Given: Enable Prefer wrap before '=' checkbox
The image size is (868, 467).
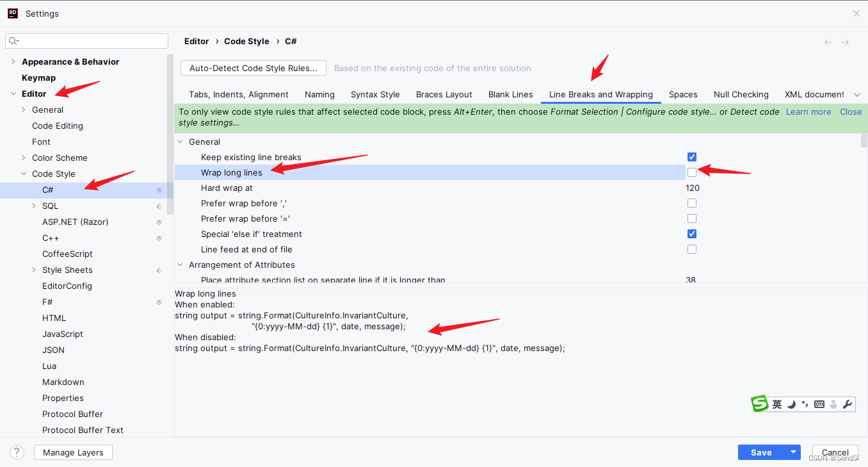Looking at the screenshot, I should click(692, 218).
